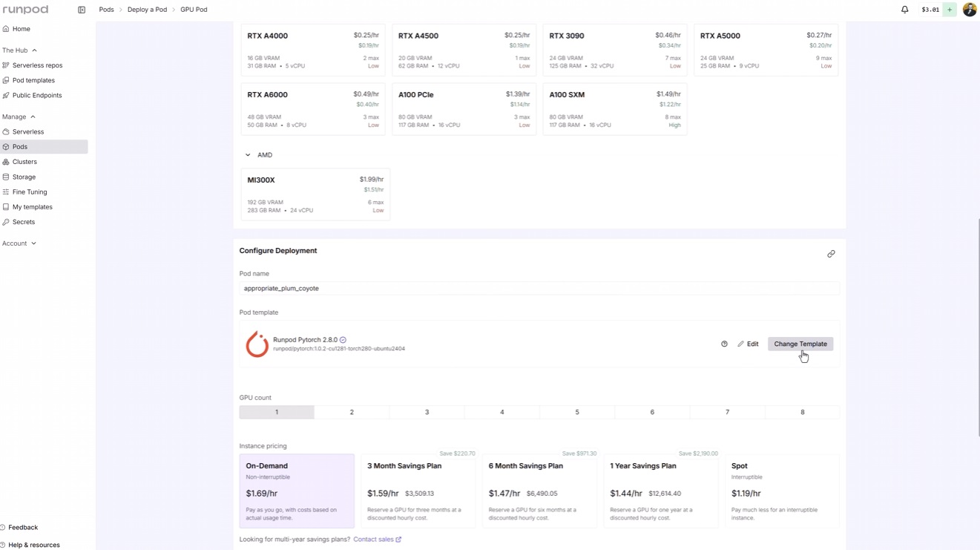Collapse The Hub section
The width and height of the screenshot is (980, 550).
coord(19,50)
